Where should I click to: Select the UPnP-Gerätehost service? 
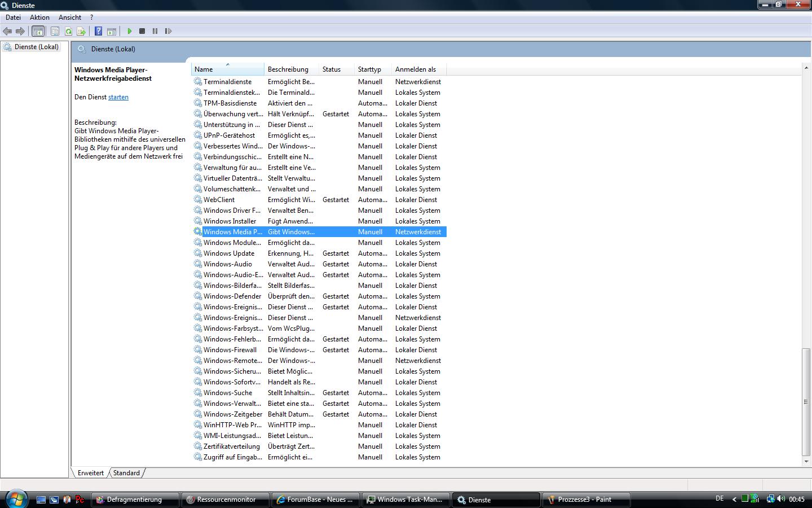319,135
